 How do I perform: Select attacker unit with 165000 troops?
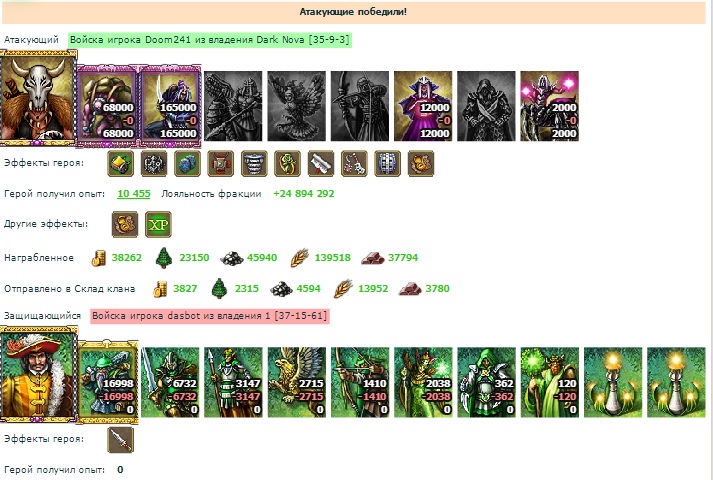pos(170,106)
